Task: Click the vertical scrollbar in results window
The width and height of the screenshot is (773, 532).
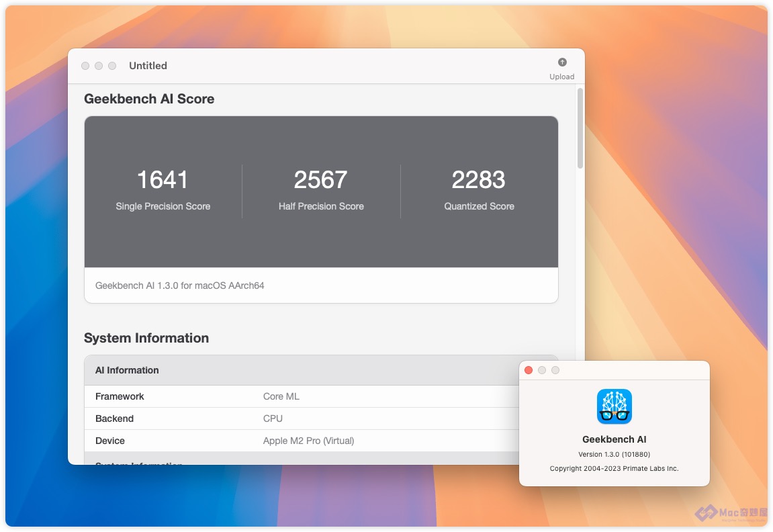Action: pos(580,128)
